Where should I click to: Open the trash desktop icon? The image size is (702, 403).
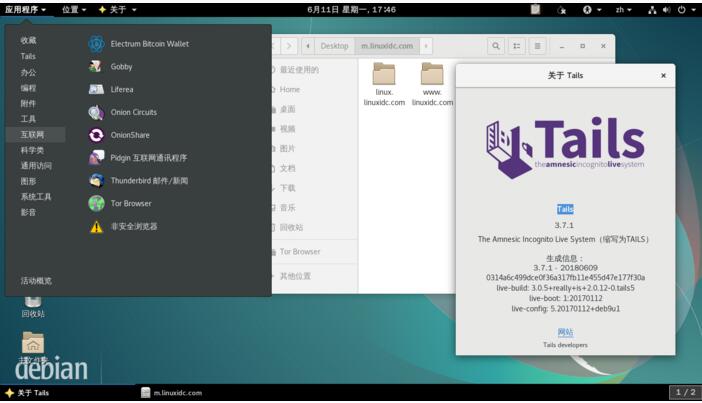(33, 308)
